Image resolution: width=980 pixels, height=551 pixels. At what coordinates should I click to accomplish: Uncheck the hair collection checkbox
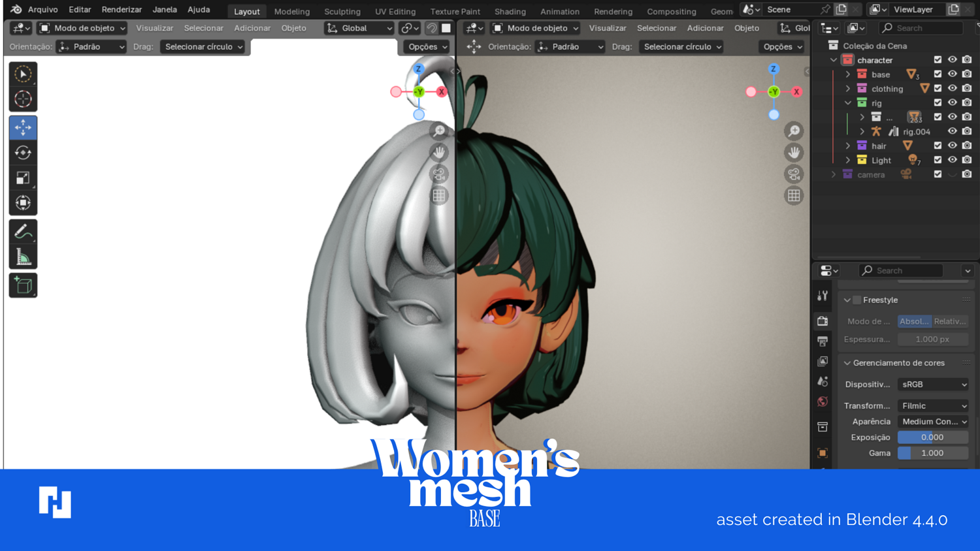point(938,146)
